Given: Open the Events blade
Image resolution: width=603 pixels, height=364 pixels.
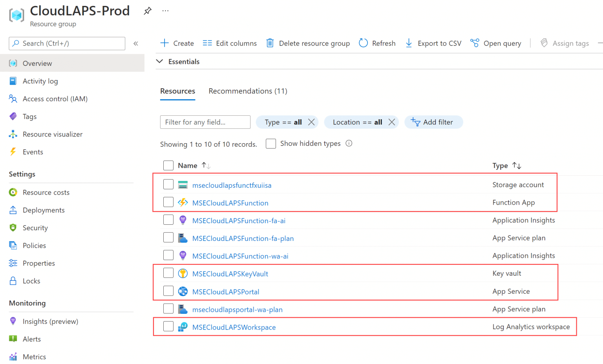Looking at the screenshot, I should [x=33, y=152].
